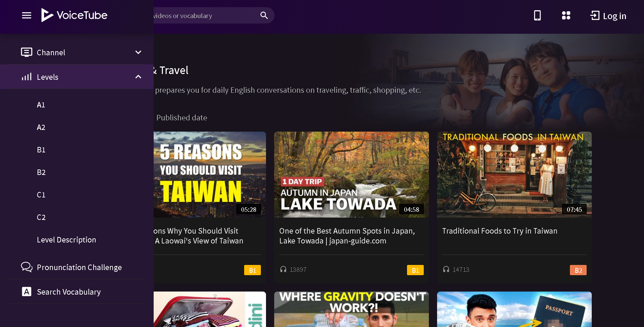Open Level Description page
Viewport: 644px width, 327px height.
pos(66,240)
